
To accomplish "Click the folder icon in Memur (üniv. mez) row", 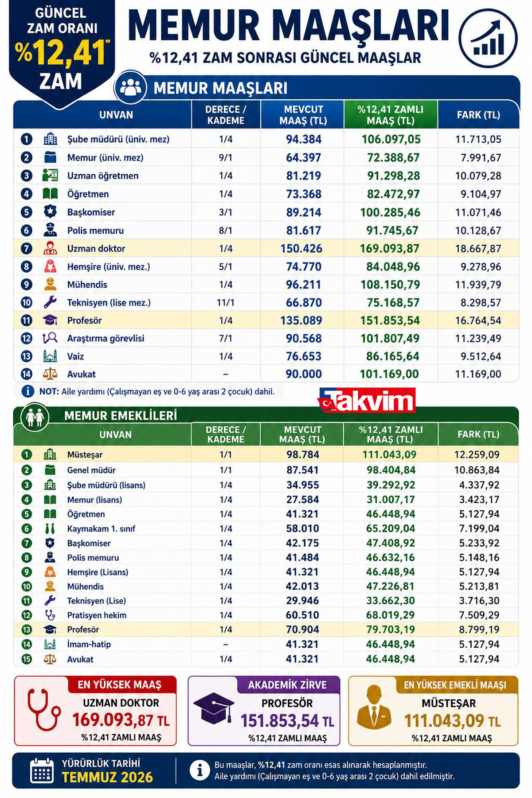I will tap(50, 157).
